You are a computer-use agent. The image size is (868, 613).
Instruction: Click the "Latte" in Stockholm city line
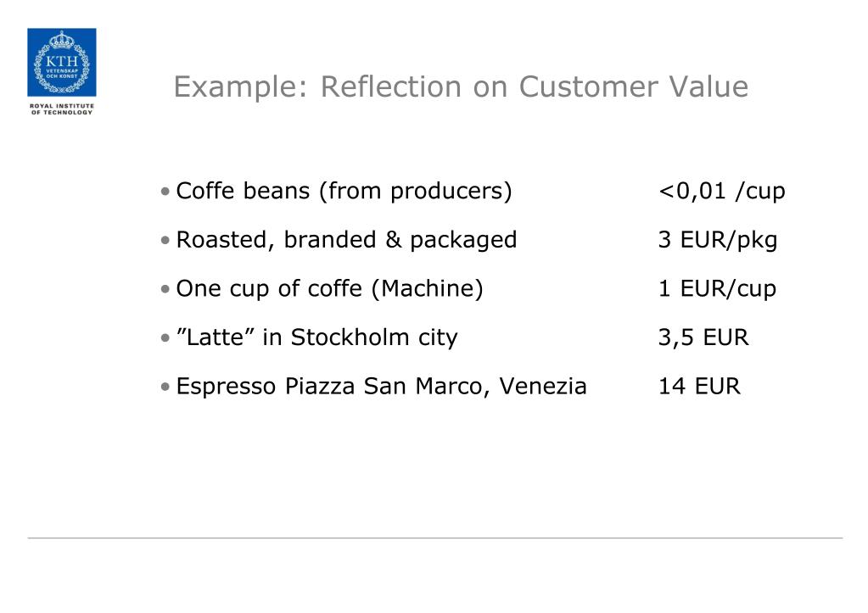tap(316, 337)
